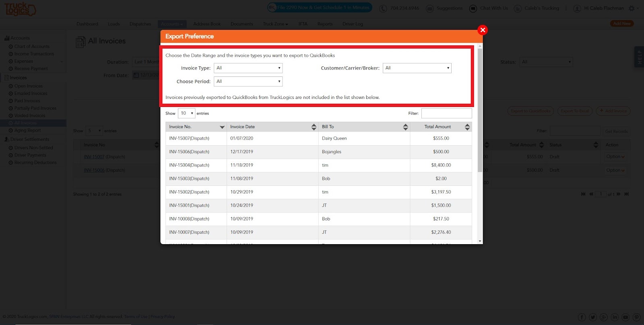Go to the first page of invoices

583,194
